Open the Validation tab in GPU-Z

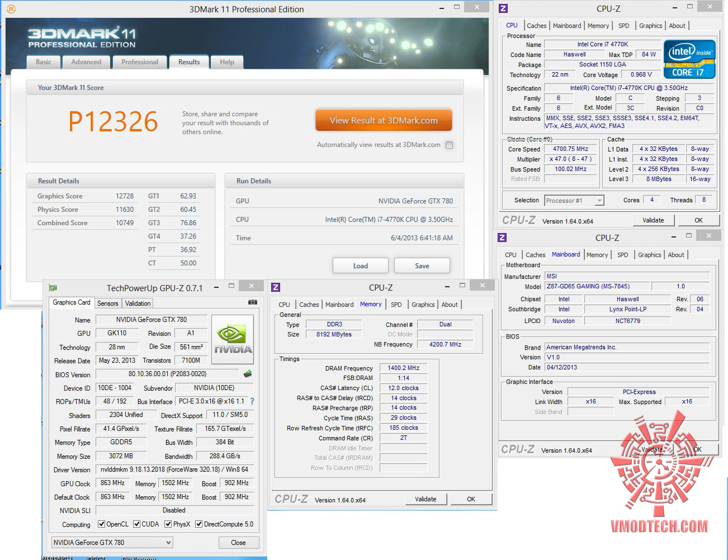[138, 303]
